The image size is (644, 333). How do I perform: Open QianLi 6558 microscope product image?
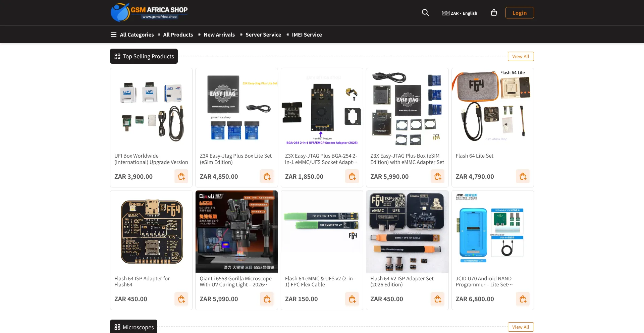tap(236, 231)
